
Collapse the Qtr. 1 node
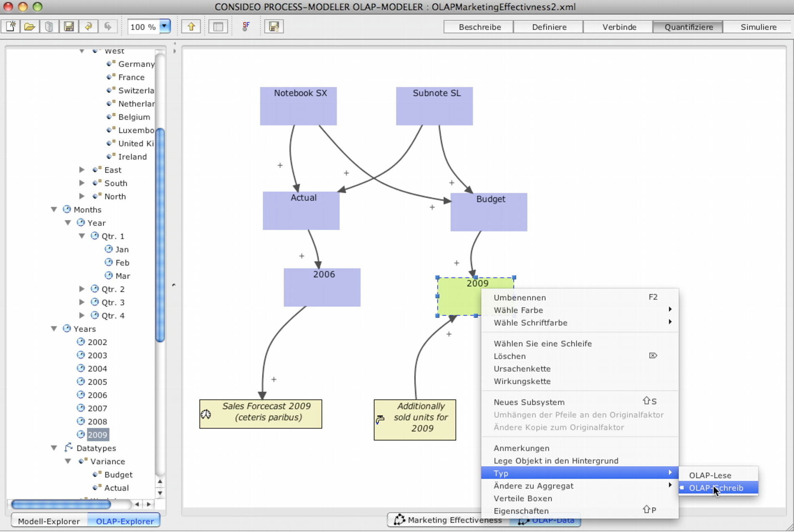click(82, 236)
